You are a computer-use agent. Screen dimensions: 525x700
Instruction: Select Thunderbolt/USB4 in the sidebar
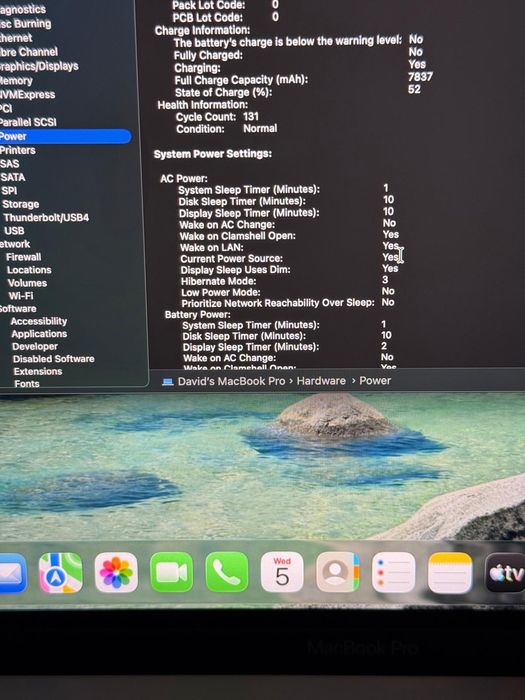(46, 217)
